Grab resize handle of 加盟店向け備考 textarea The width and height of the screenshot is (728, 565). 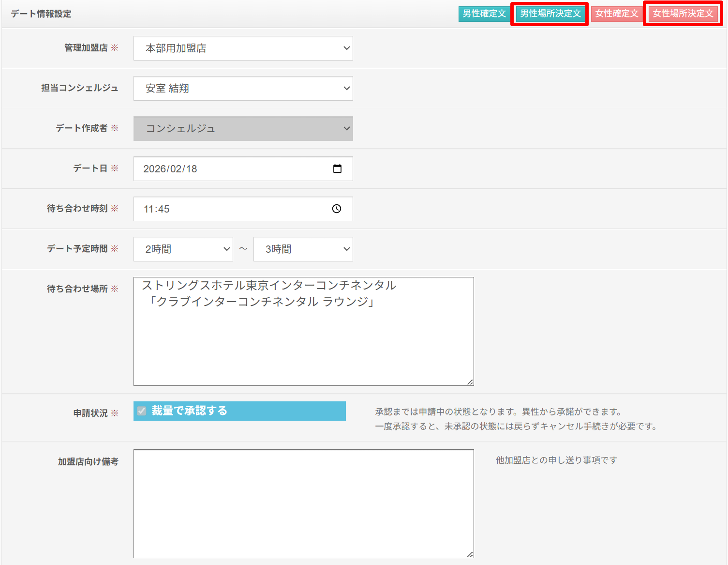[470, 554]
